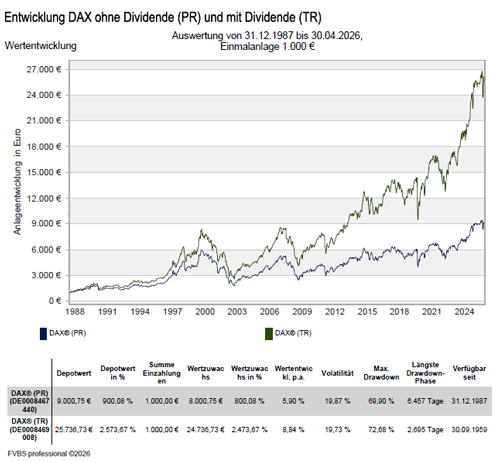Click the 1988 x-axis label

click(x=75, y=312)
